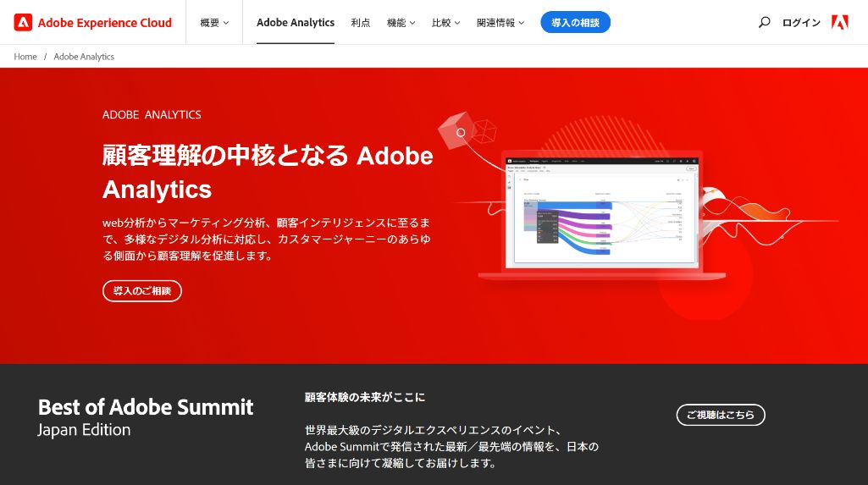Select the Adobe Analytics nav tab
Image resolution: width=868 pixels, height=485 pixels.
click(296, 23)
